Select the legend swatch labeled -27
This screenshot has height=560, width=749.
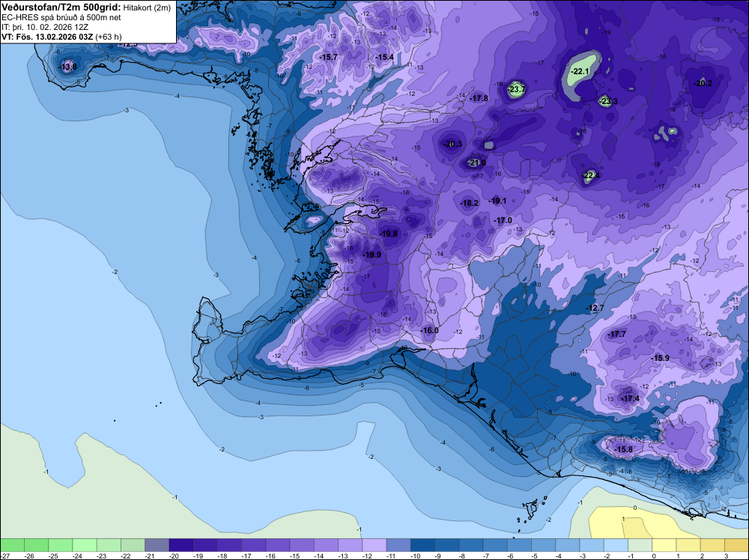(12, 545)
